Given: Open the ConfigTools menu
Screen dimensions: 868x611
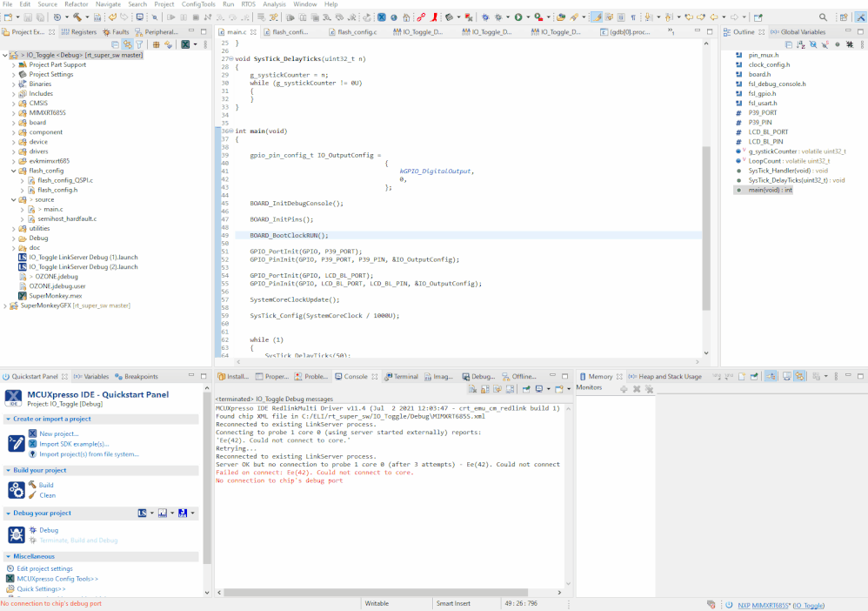Looking at the screenshot, I should 198,3.
